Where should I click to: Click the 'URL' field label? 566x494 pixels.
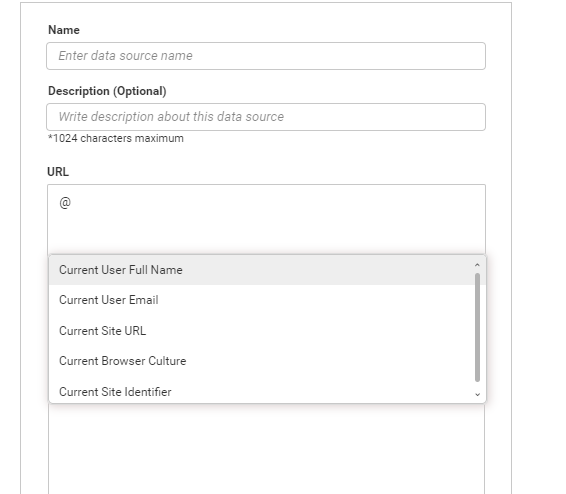tap(58, 172)
